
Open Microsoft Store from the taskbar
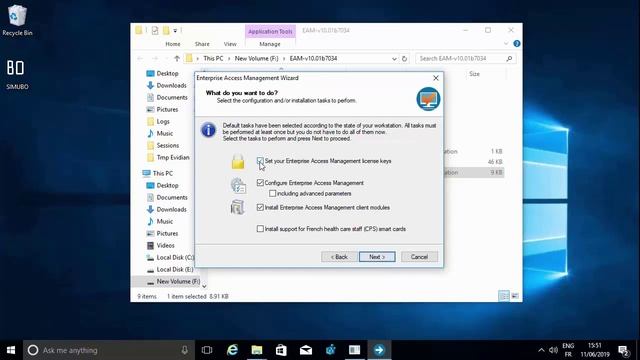(x=281, y=350)
